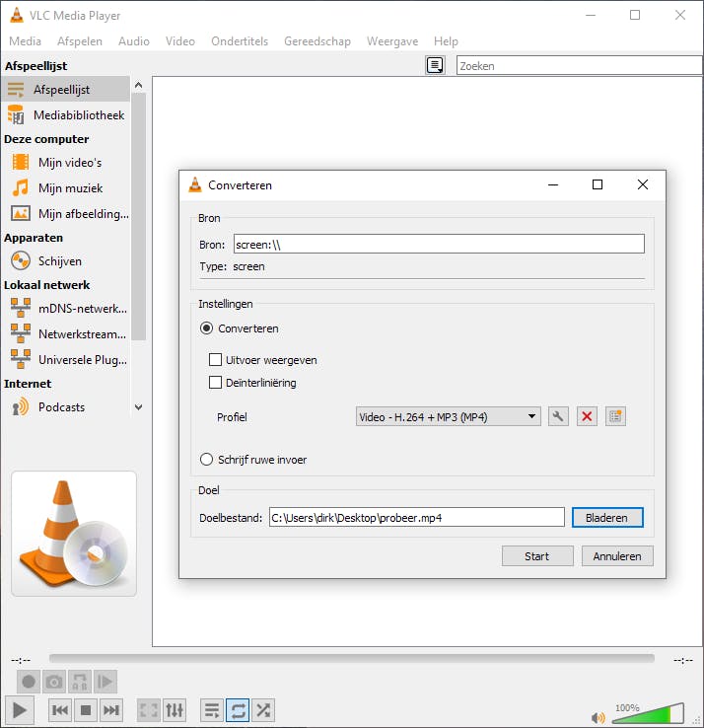Click the sidebar scroll down arrow

(138, 407)
